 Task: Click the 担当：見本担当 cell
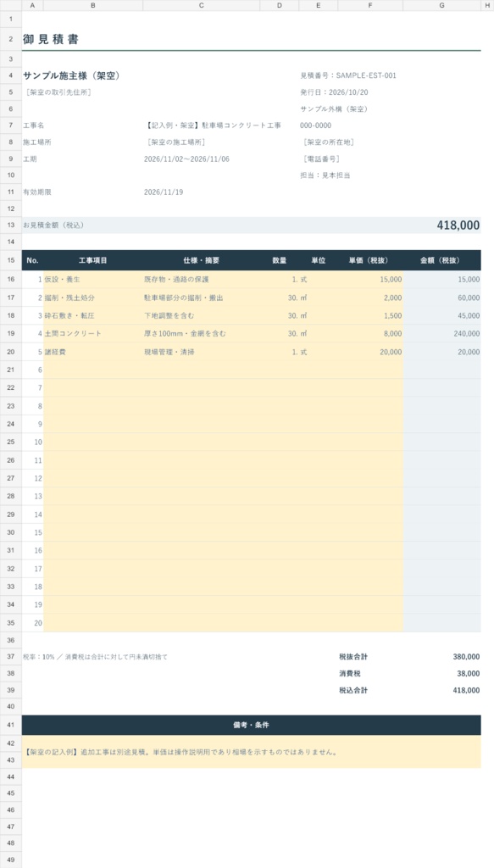325,175
